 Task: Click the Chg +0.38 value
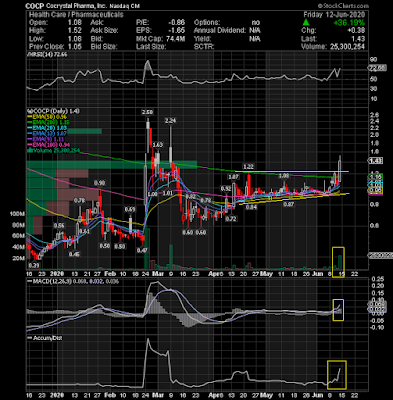pos(356,31)
